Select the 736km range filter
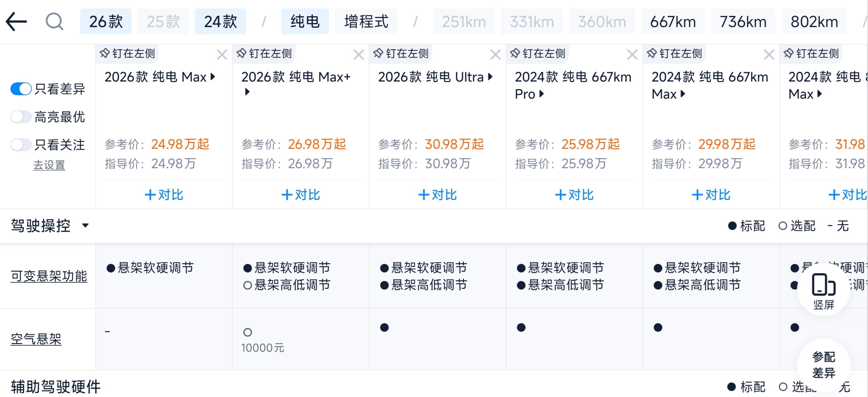Viewport: 868px width, 397px height. tap(743, 22)
